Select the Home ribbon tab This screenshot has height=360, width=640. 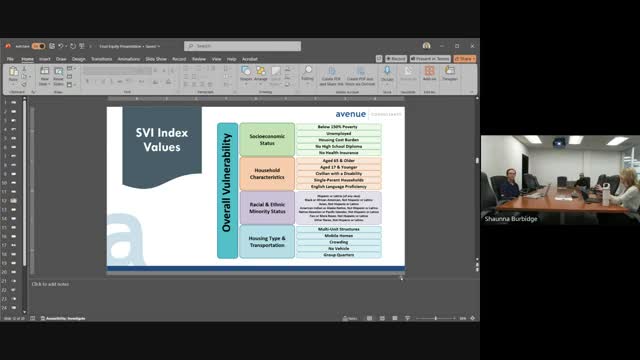[x=27, y=59]
